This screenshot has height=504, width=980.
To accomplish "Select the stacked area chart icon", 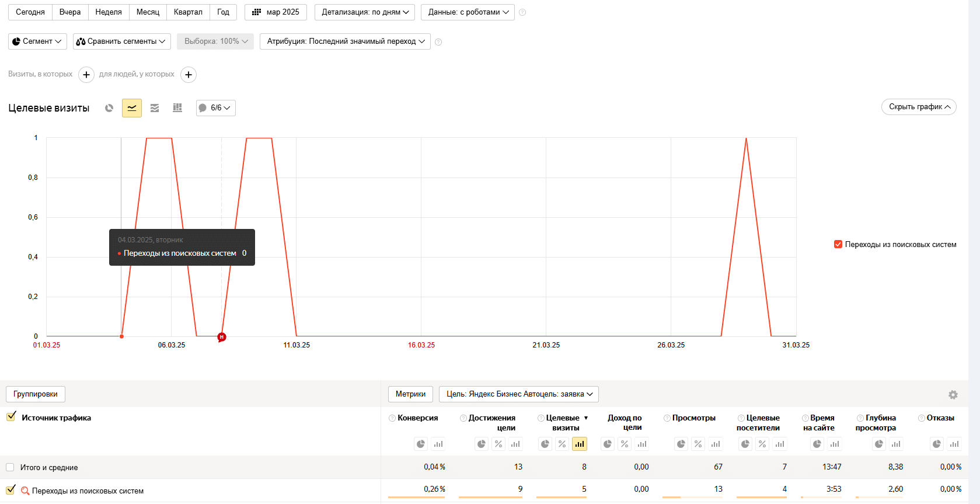I will pyautogui.click(x=155, y=108).
